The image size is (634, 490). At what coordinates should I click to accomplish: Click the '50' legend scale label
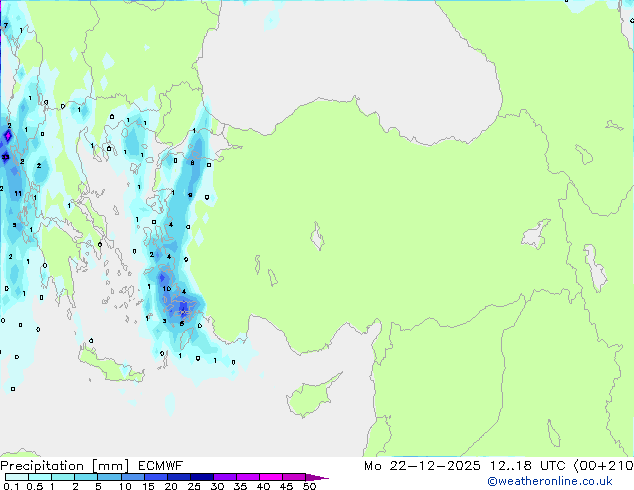click(309, 486)
